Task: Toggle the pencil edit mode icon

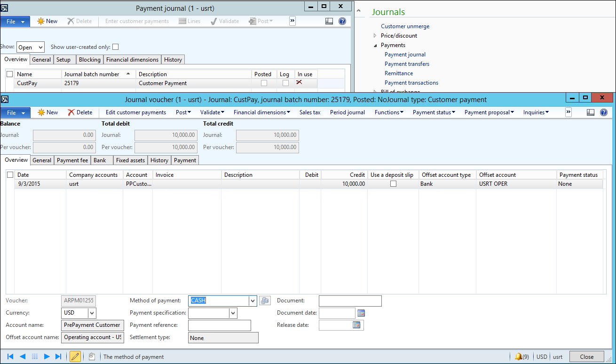Action: [75, 356]
